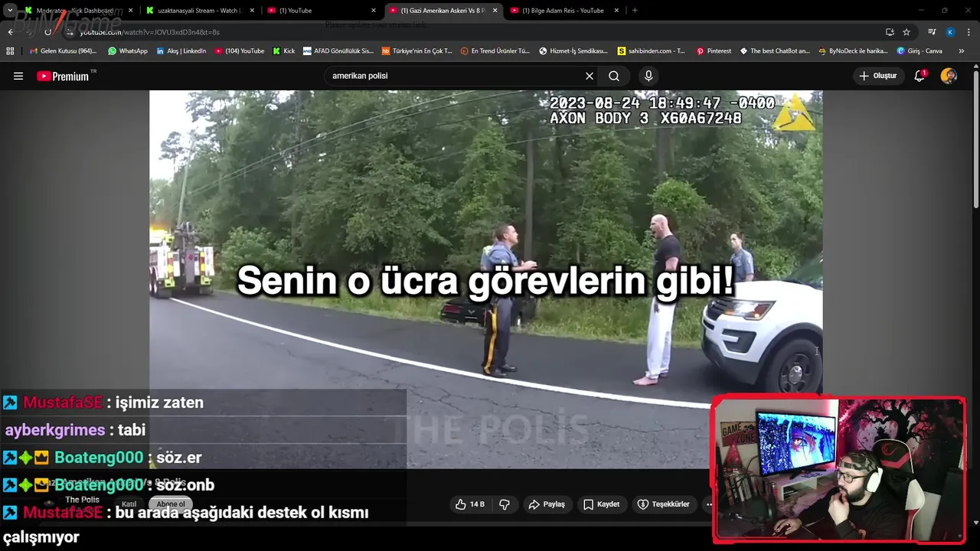Open the Pinterest bookmark
This screenshot has height=551, width=980.
coord(714,51)
